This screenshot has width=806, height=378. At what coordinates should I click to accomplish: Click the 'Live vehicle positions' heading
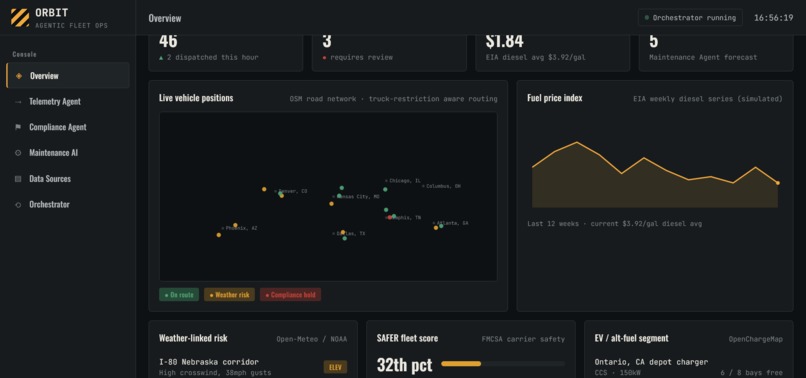click(196, 98)
